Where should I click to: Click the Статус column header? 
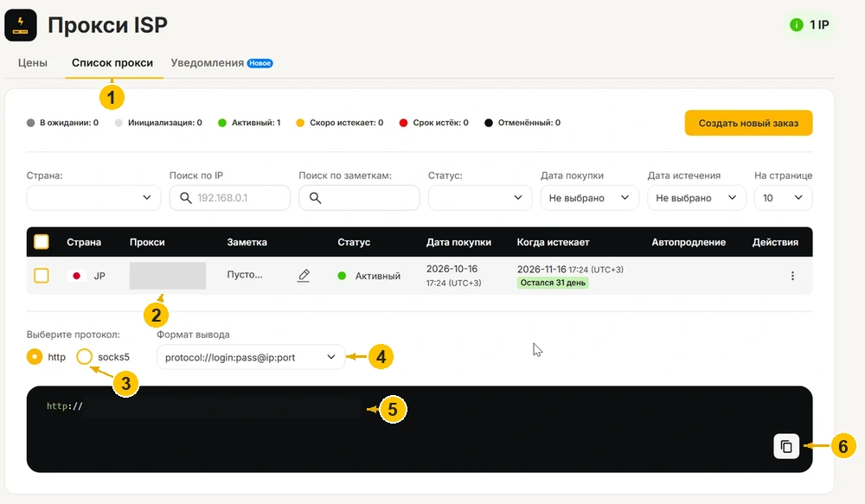354,242
